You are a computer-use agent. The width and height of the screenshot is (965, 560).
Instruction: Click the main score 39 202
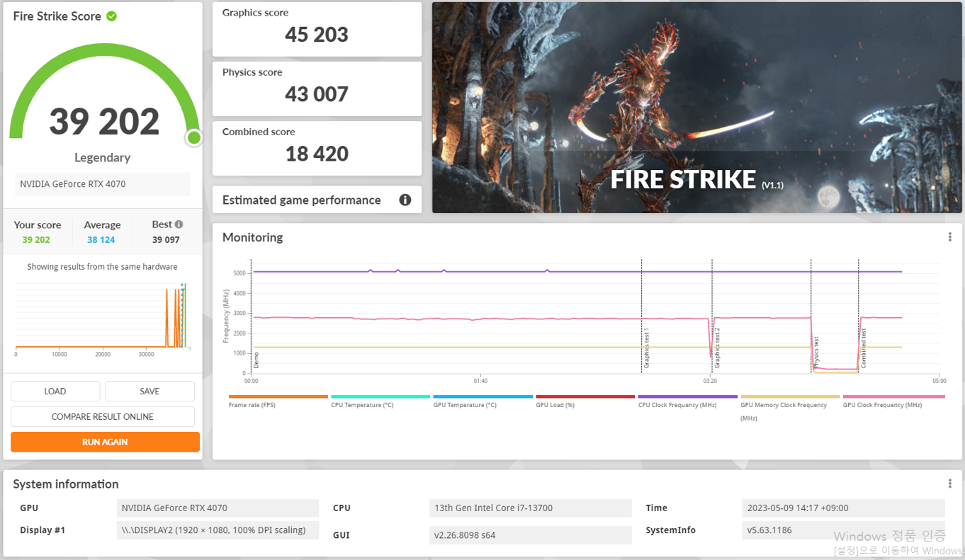tap(104, 122)
